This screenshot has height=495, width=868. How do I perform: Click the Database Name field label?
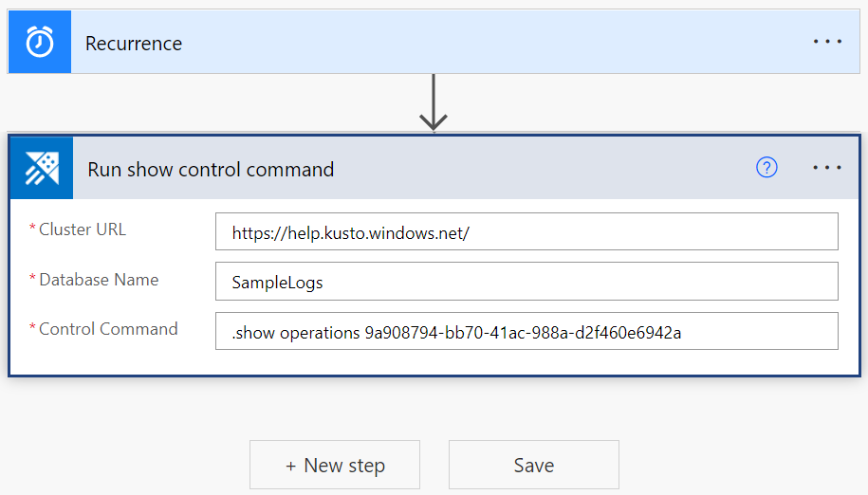(99, 280)
